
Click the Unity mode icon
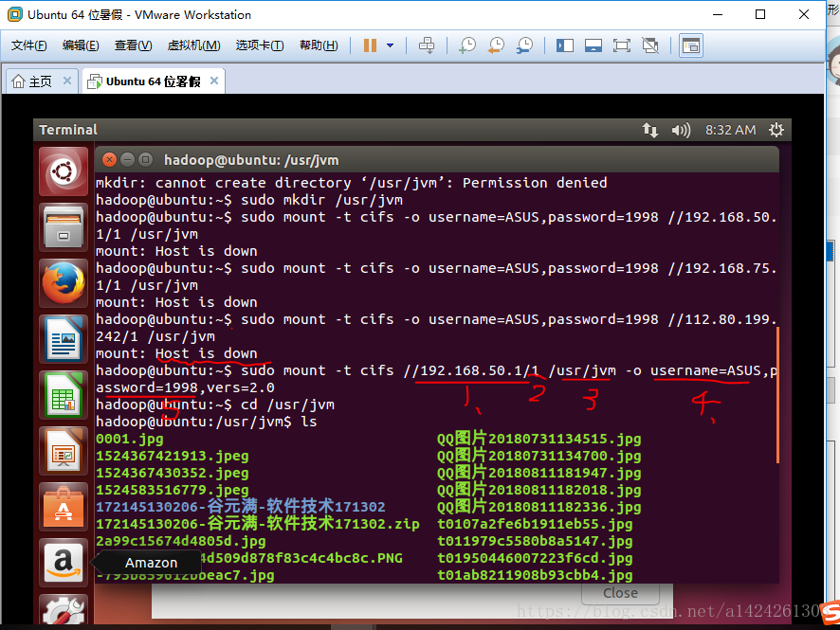pyautogui.click(x=649, y=45)
